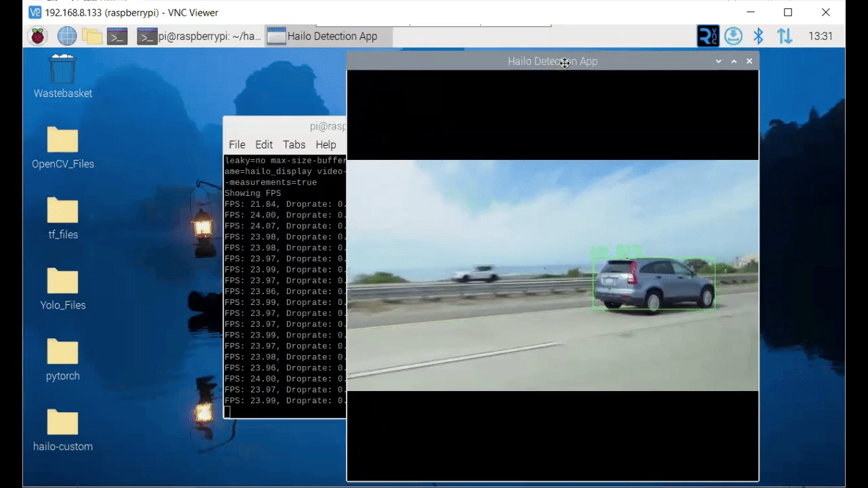Open the Raspberry Pi applications menu
868x488 pixels.
[x=38, y=36]
